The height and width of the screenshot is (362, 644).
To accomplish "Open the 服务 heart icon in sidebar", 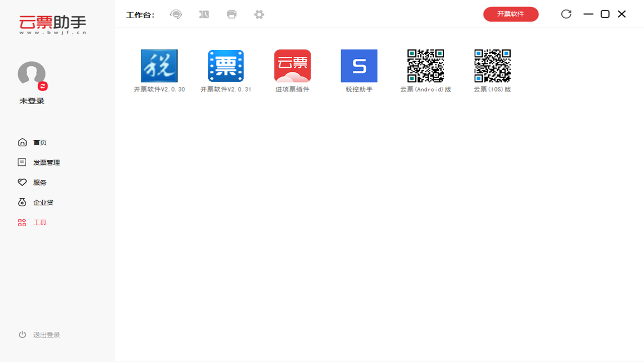I will [x=21, y=183].
